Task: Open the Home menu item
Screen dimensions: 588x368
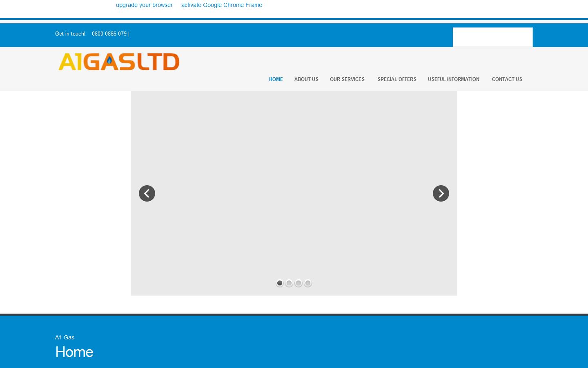Action: pyautogui.click(x=276, y=79)
